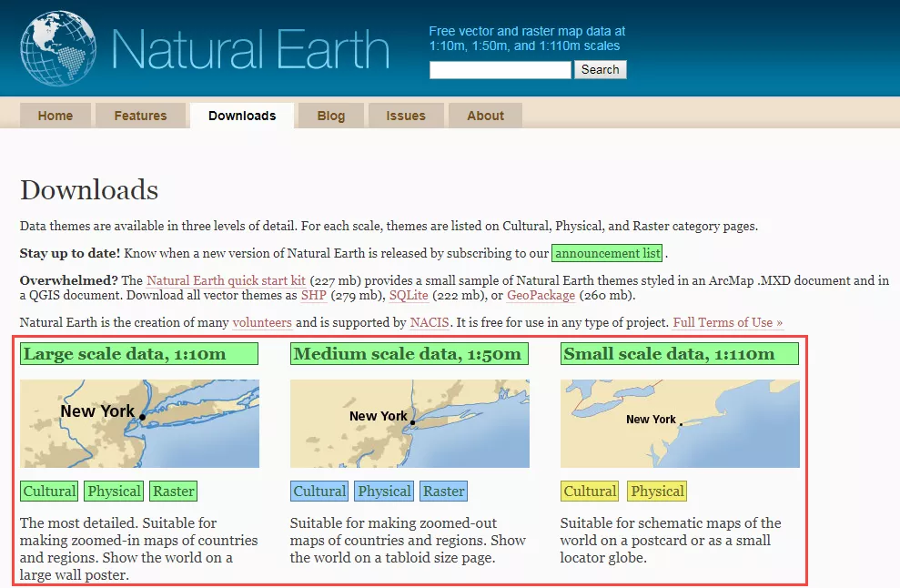This screenshot has height=588, width=900.
Task: Click the "Downloads" page heading
Action: coord(89,190)
